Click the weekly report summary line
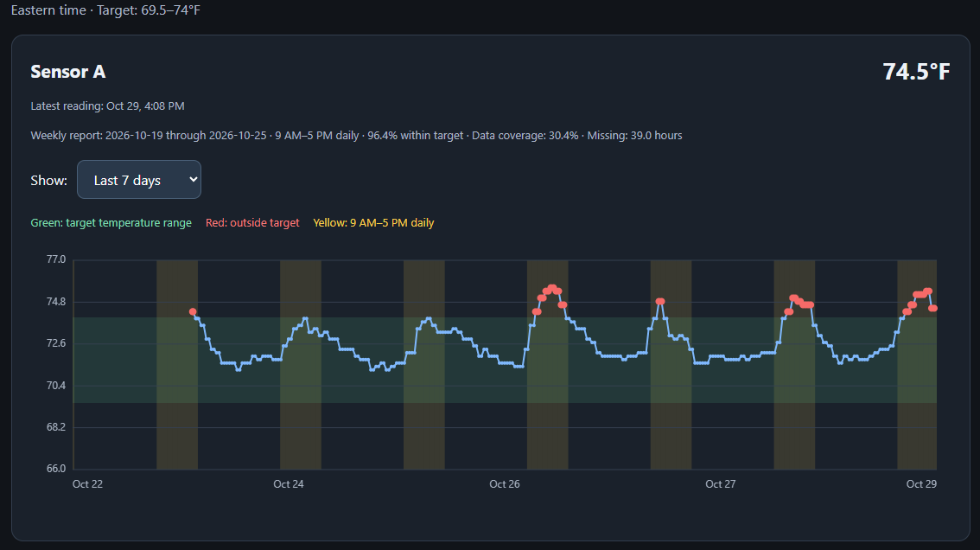This screenshot has height=550, width=980. coord(356,135)
